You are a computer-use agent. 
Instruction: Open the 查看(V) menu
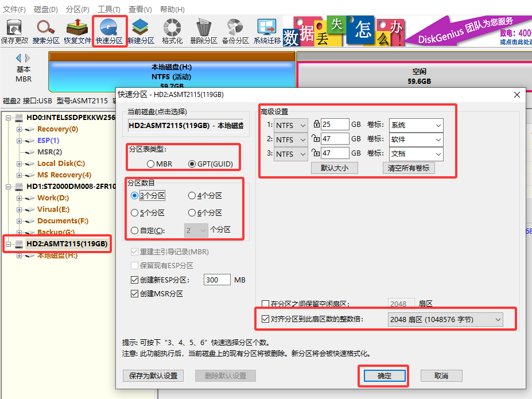pos(140,9)
